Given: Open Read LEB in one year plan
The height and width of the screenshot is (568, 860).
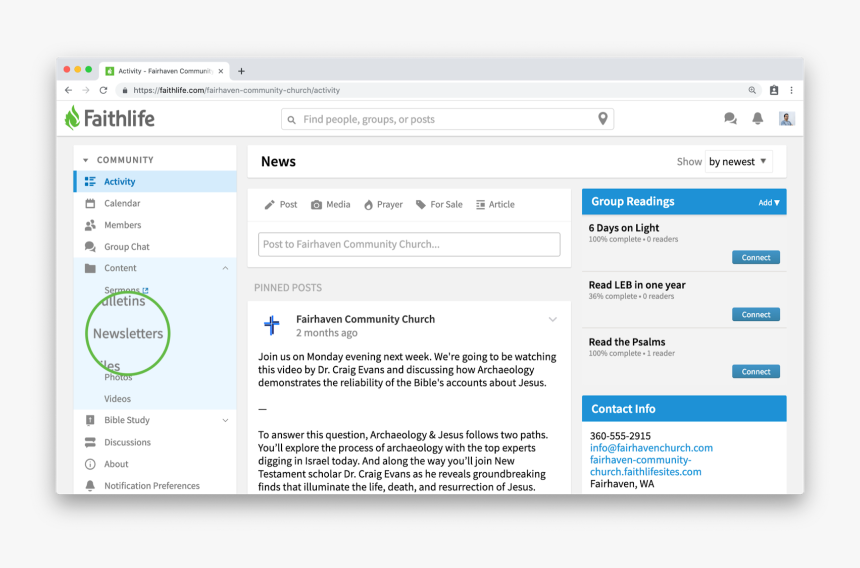Looking at the screenshot, I should coord(637,285).
